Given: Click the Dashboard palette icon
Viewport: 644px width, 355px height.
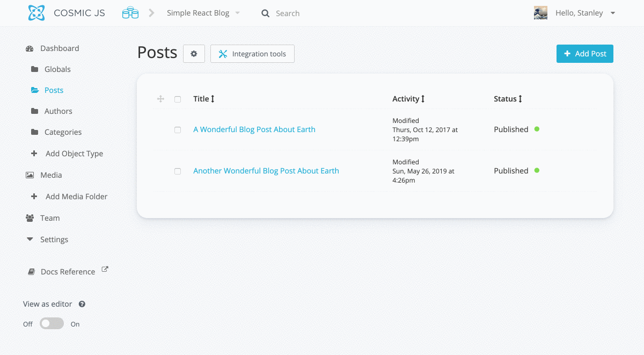Looking at the screenshot, I should click(30, 48).
